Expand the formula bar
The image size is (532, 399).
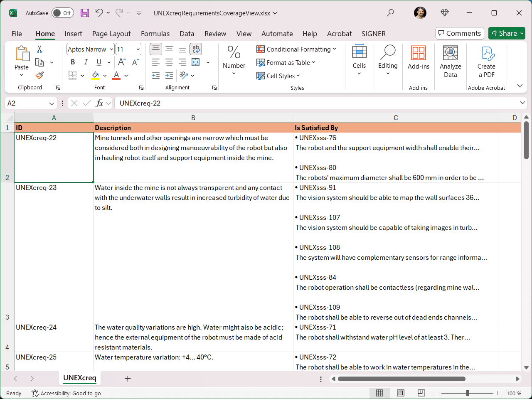(x=522, y=103)
